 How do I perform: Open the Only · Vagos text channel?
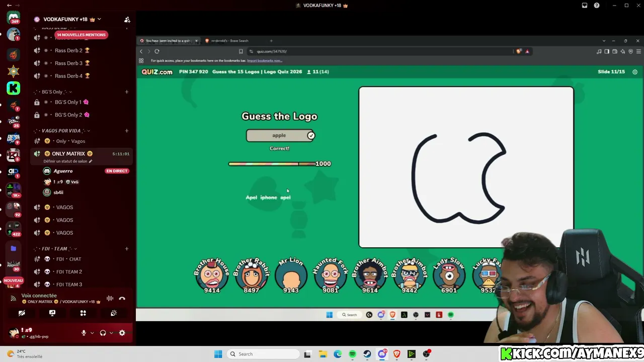[x=82, y=141]
